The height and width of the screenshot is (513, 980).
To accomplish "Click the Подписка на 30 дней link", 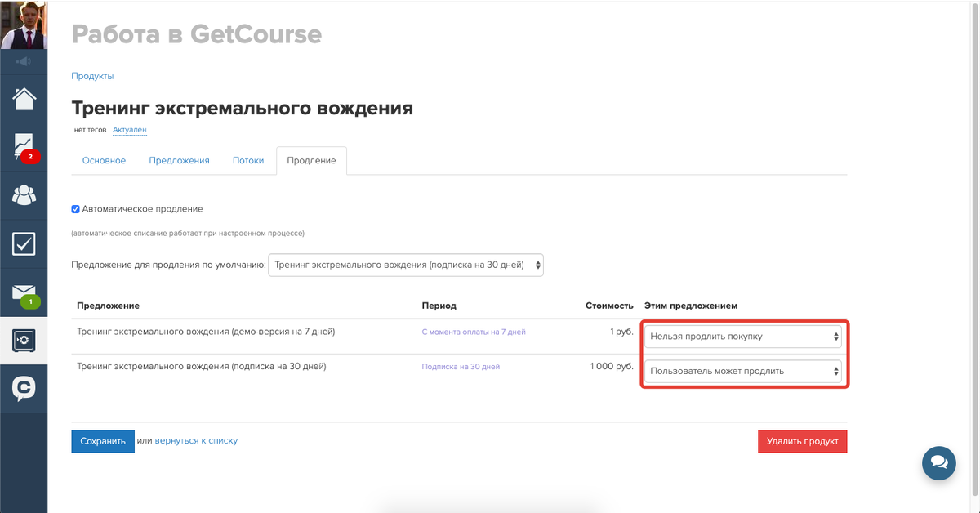I will click(x=461, y=367).
